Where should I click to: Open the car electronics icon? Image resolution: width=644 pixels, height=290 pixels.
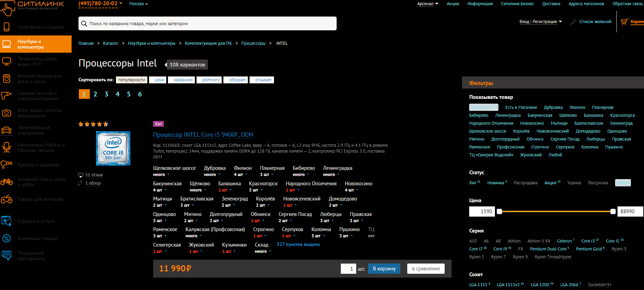7,130
